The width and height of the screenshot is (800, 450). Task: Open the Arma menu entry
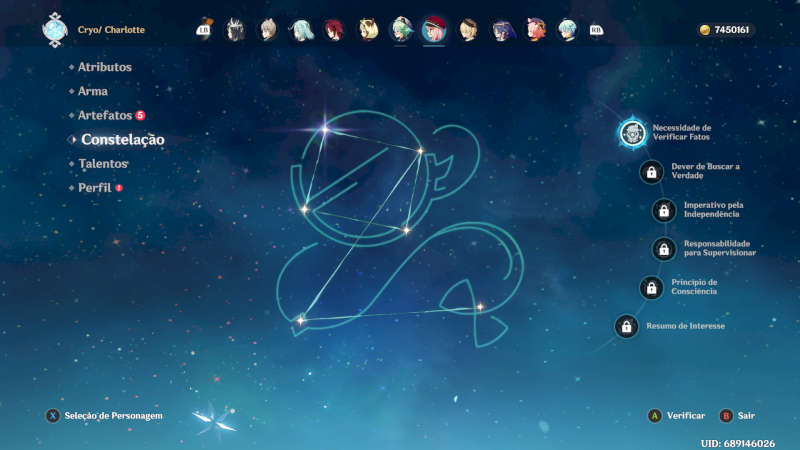92,91
